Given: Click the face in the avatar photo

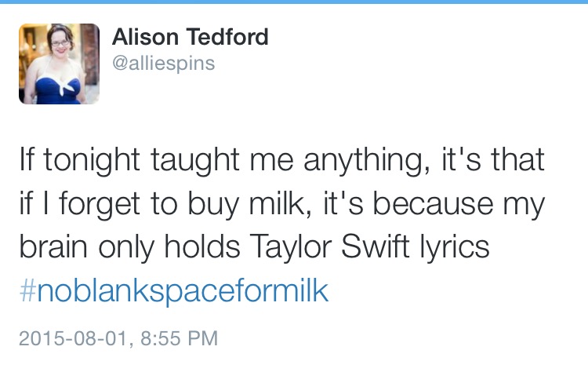Looking at the screenshot, I should 60,44.
